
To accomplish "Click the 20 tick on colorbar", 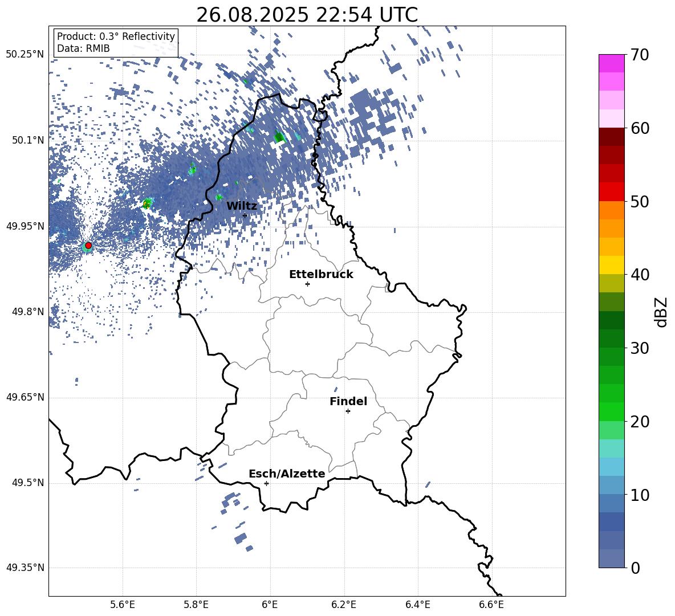I will coord(639,422).
